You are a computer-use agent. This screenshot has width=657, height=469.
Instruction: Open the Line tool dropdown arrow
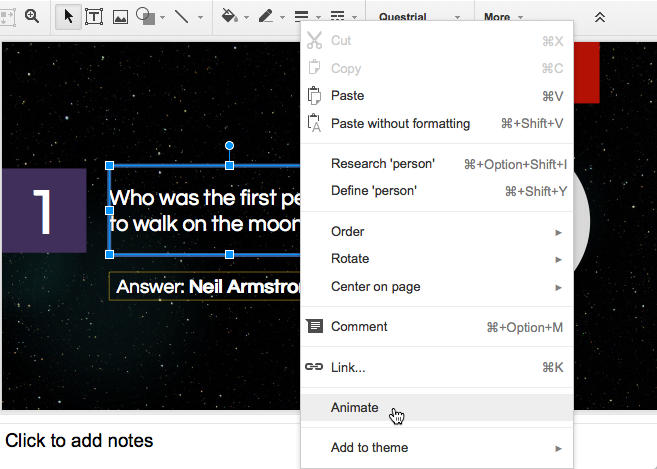coord(200,18)
